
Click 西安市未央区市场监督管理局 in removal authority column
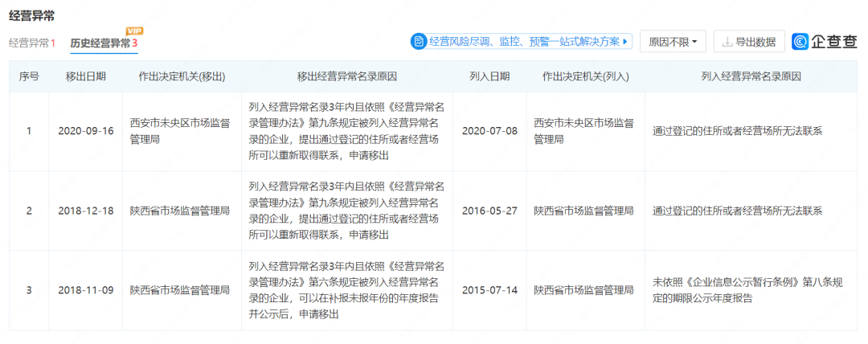click(x=181, y=131)
